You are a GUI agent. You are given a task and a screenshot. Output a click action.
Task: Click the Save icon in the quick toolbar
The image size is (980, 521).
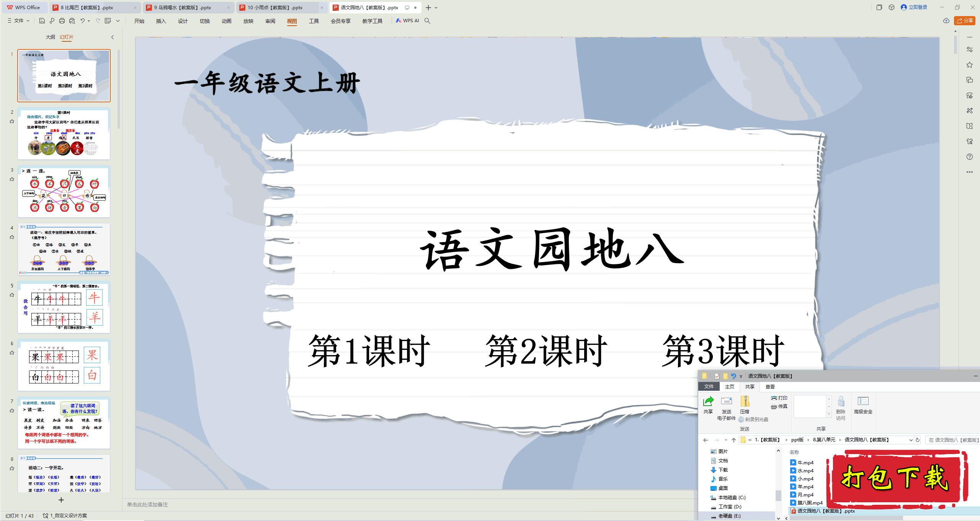pos(42,21)
